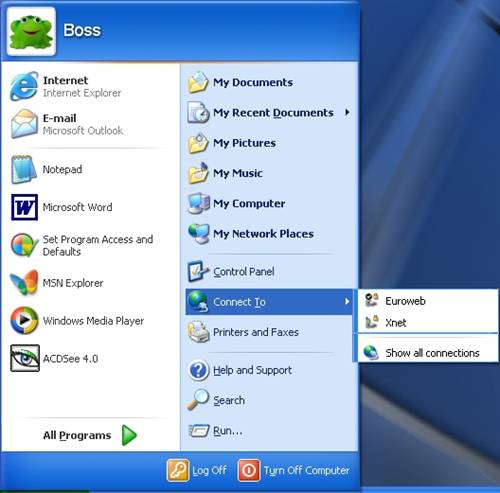This screenshot has height=493, width=500.
Task: Expand All Programs green arrow
Action: tap(129, 435)
